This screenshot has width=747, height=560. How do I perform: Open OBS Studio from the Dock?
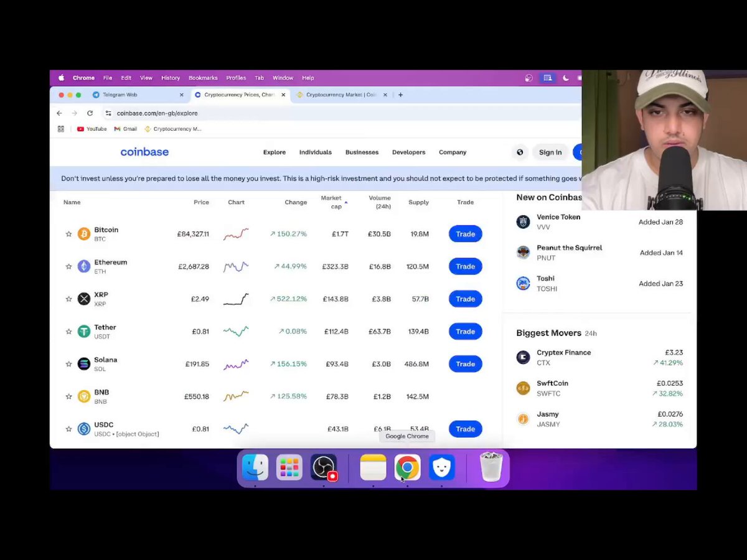(324, 467)
